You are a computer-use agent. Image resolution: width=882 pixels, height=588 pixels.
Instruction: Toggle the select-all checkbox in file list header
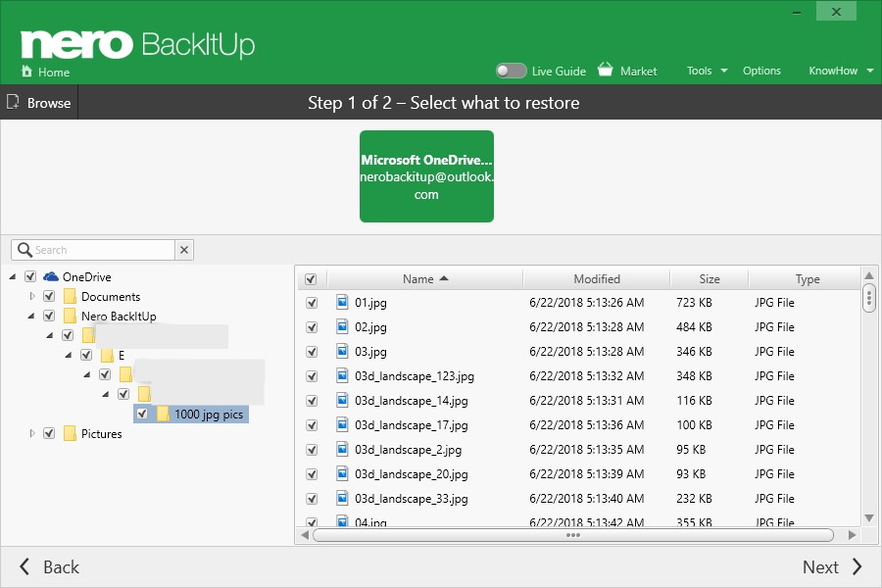coord(311,279)
